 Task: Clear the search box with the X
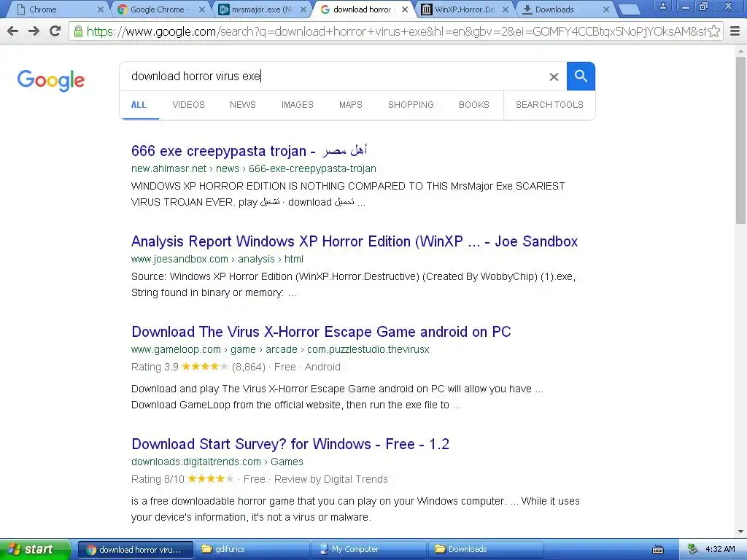[x=554, y=77]
